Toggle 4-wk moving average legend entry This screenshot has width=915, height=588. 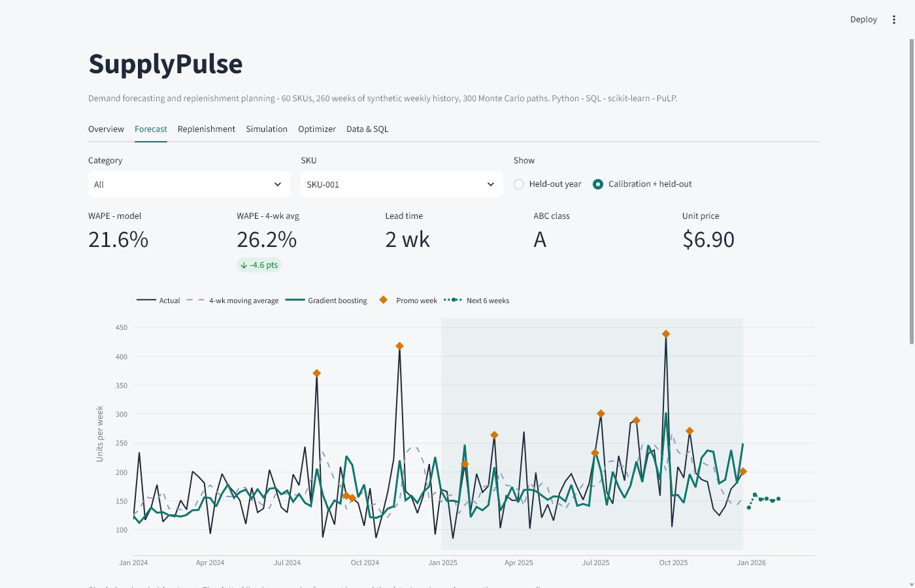233,301
